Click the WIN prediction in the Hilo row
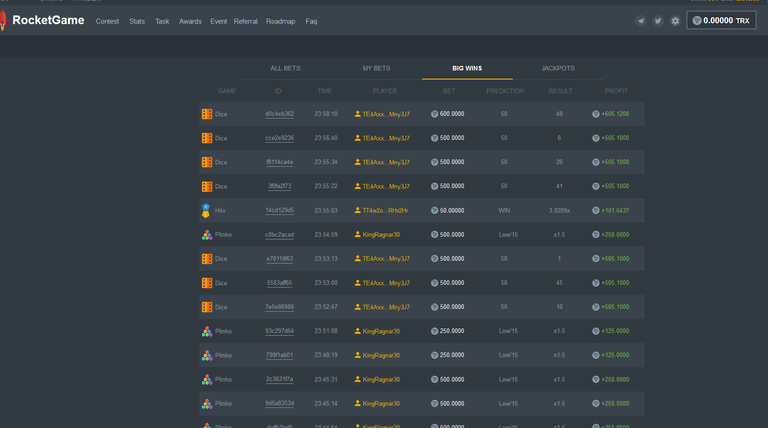Image resolution: width=768 pixels, height=428 pixels. pos(504,211)
